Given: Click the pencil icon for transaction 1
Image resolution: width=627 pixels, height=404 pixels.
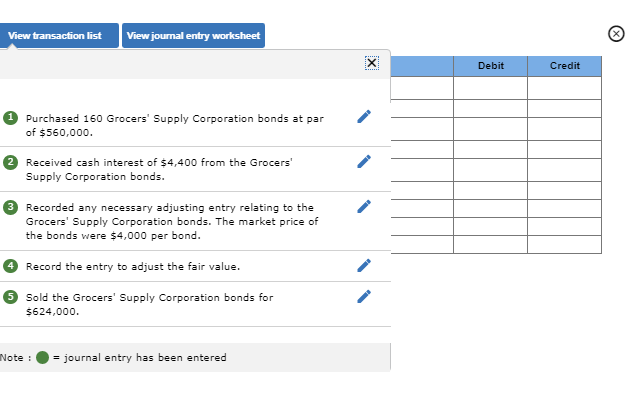Looking at the screenshot, I should (365, 116).
